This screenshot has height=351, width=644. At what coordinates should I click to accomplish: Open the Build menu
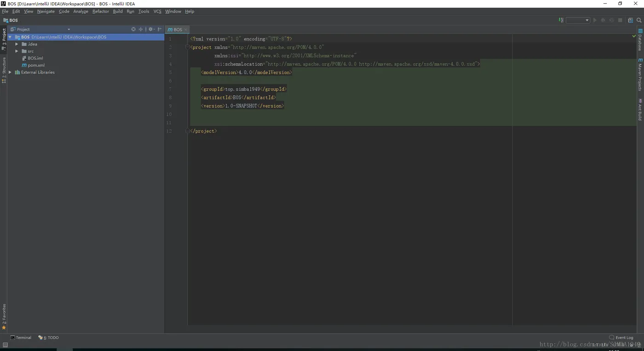118,11
